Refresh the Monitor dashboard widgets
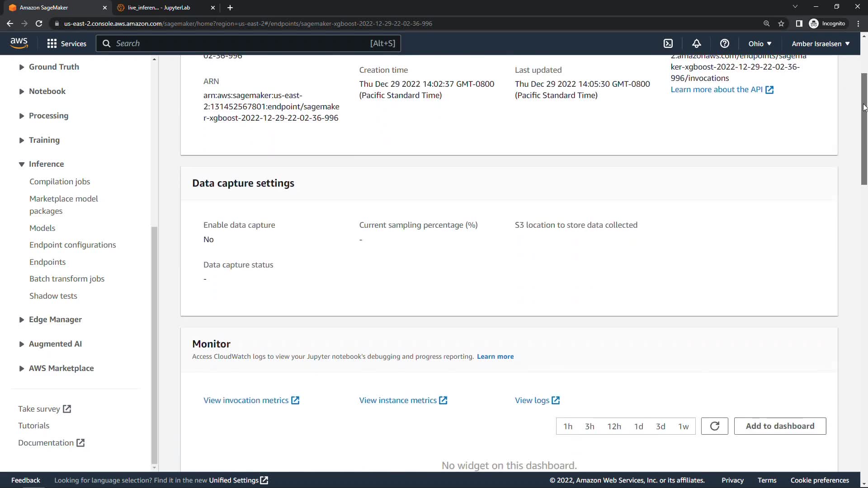 (714, 426)
